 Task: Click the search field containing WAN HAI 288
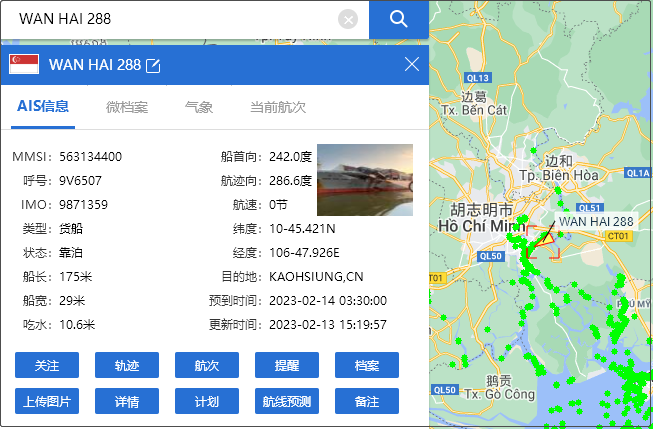tap(170, 19)
